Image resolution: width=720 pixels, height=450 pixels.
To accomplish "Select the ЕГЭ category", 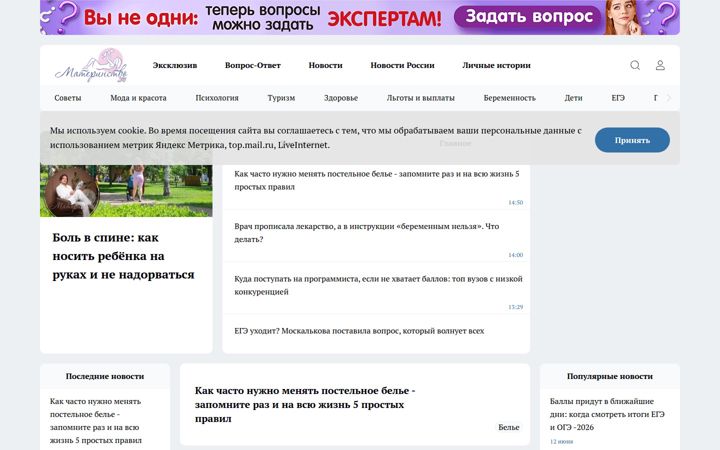I will click(x=618, y=98).
